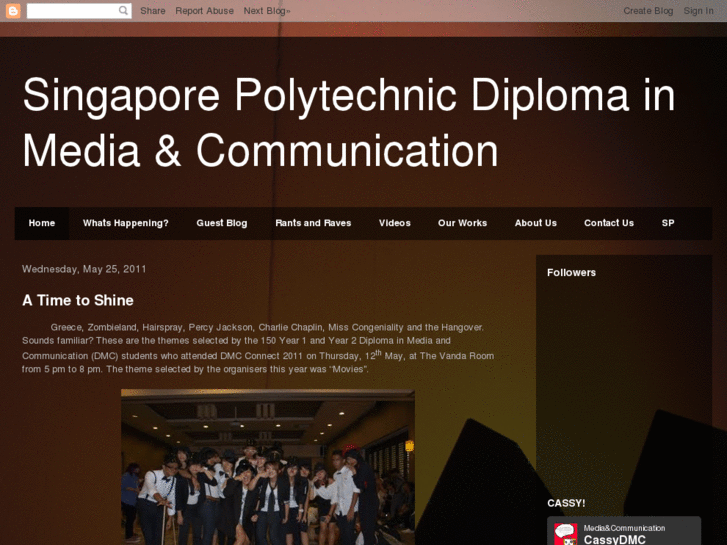Click the Followers heading
727x545 pixels.
pyautogui.click(x=571, y=273)
